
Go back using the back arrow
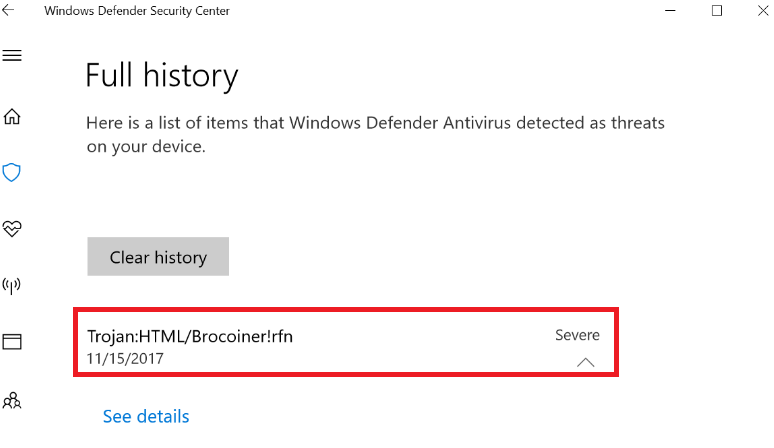(9, 10)
